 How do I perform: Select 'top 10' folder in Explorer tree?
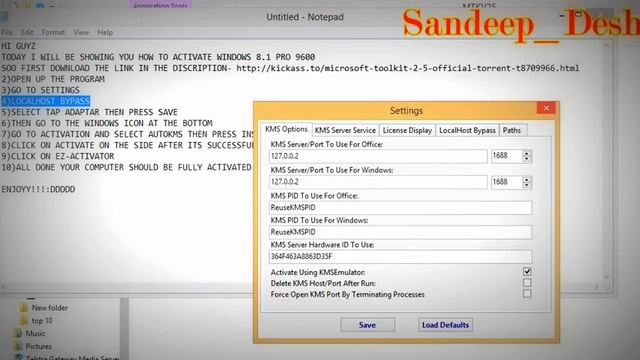point(42,321)
